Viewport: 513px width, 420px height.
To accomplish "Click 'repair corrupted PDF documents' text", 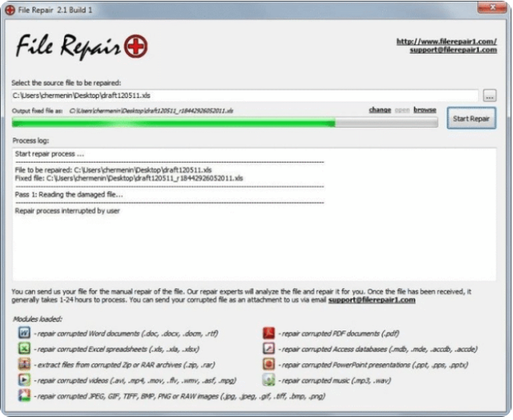I will 340,334.
